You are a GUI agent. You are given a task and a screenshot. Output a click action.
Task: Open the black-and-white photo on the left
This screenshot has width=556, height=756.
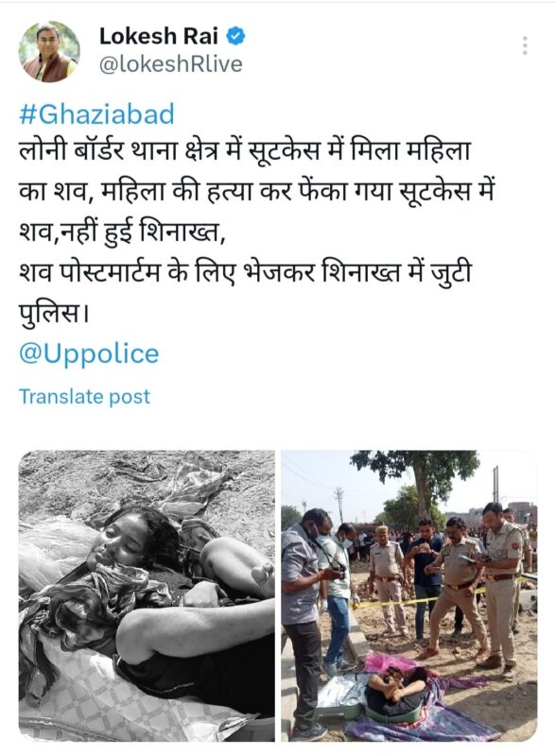(147, 596)
